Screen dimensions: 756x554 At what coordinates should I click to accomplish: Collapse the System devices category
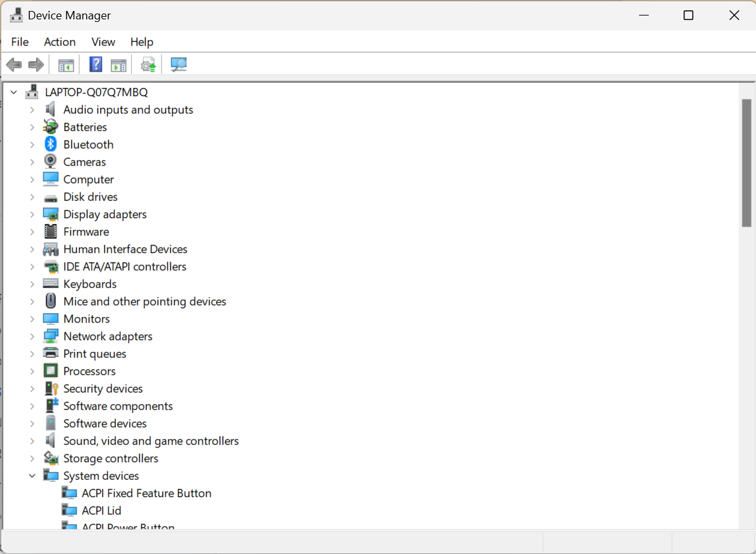(32, 475)
